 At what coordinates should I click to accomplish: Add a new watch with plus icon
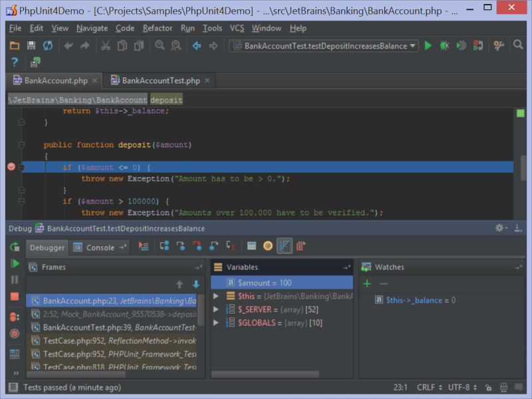point(366,284)
